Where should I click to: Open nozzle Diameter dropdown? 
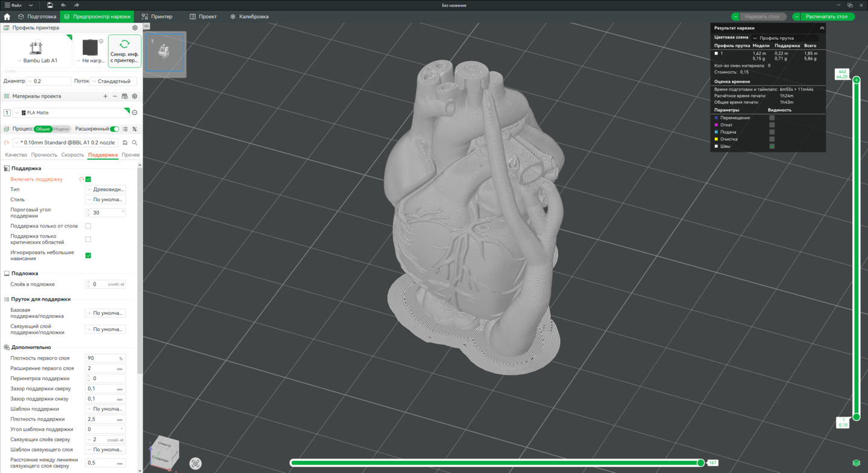[49, 81]
